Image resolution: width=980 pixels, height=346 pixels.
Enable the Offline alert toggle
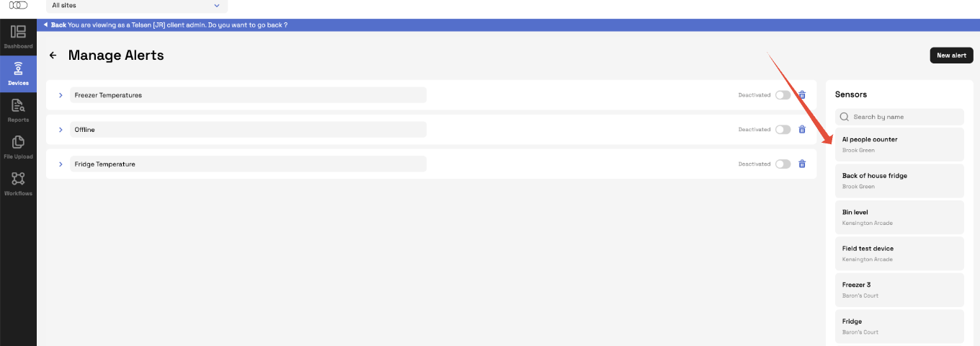point(783,130)
